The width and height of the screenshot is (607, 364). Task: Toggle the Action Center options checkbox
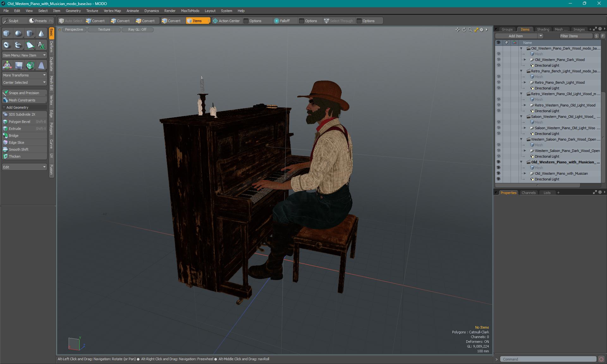[x=246, y=21]
